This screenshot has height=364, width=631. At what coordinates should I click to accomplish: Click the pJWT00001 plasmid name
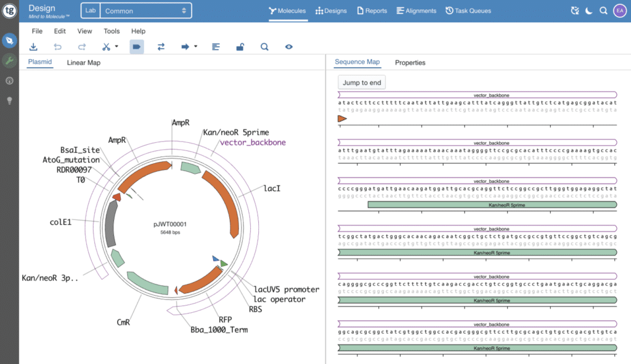pyautogui.click(x=170, y=224)
